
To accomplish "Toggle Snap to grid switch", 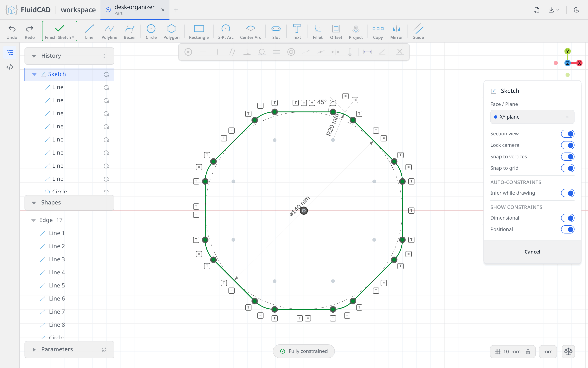I will pos(568,168).
